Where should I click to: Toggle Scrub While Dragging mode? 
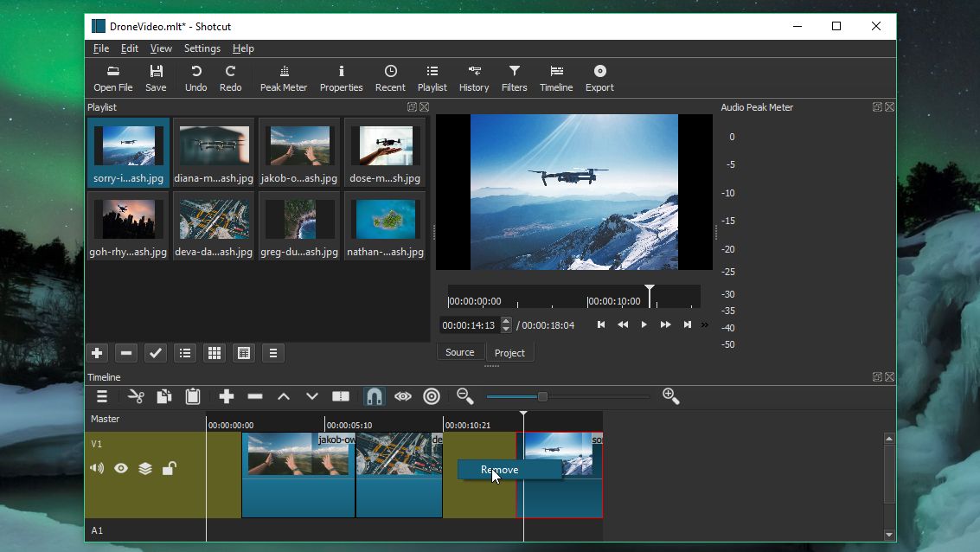402,396
